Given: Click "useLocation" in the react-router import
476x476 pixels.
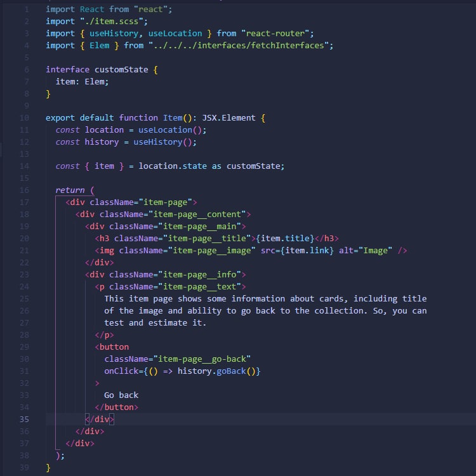Looking at the screenshot, I should [x=175, y=34].
